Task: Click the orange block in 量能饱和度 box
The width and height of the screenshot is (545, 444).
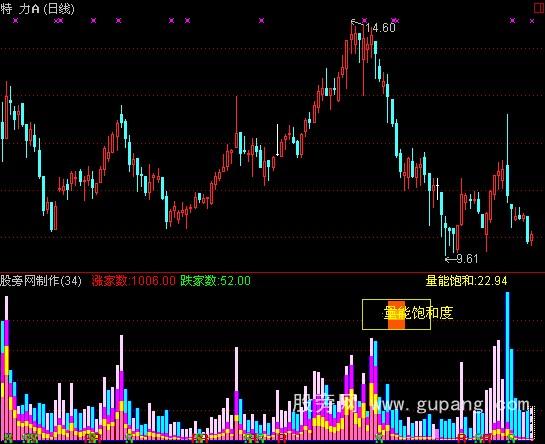Action: click(x=397, y=315)
